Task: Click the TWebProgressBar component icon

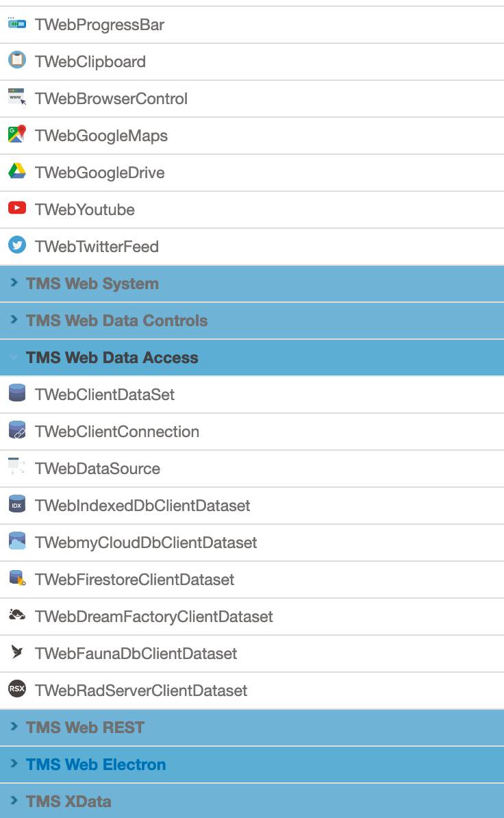Action: [16, 23]
